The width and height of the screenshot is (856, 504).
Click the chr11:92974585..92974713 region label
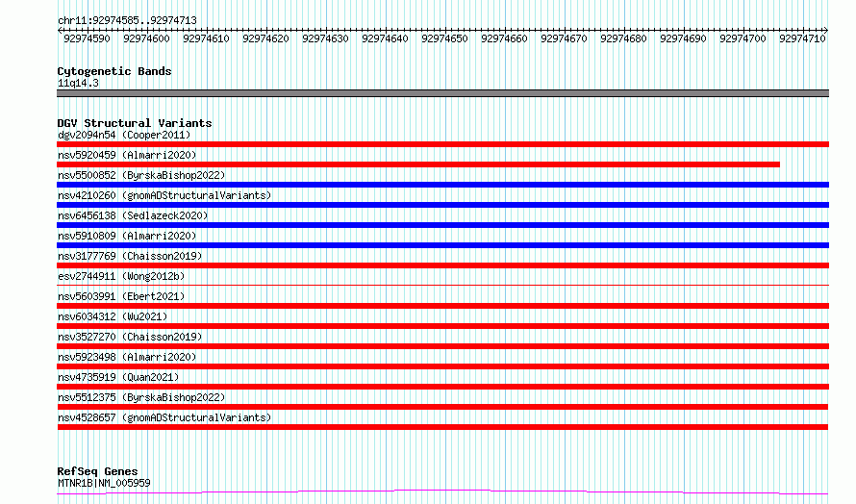click(x=127, y=20)
